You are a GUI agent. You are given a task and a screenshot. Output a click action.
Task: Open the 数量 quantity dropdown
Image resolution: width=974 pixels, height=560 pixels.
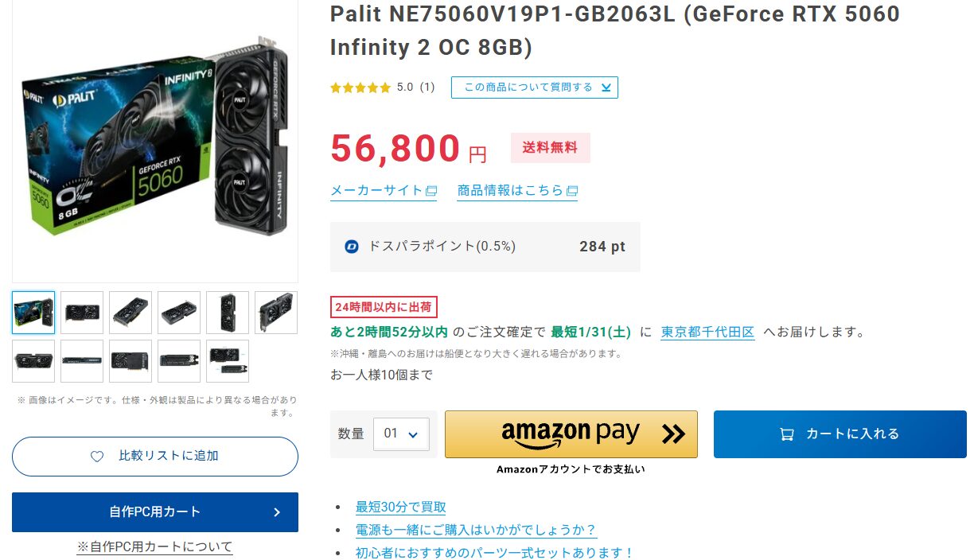click(401, 434)
